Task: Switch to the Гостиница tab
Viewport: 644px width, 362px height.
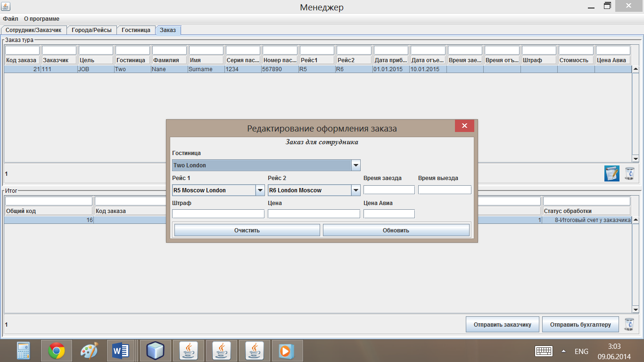Action: [136, 30]
